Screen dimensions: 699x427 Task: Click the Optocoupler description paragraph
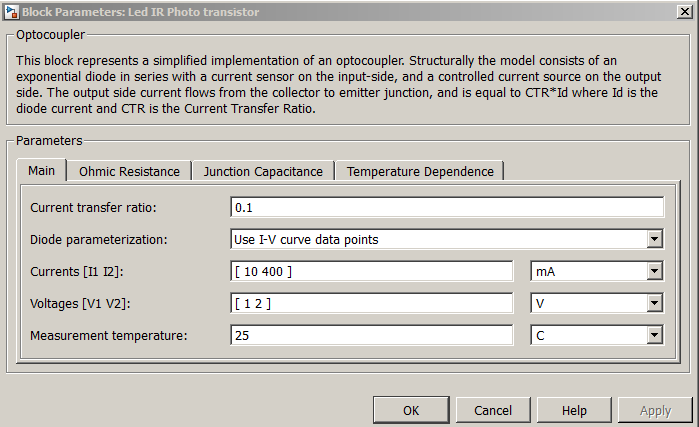pyautogui.click(x=340, y=85)
